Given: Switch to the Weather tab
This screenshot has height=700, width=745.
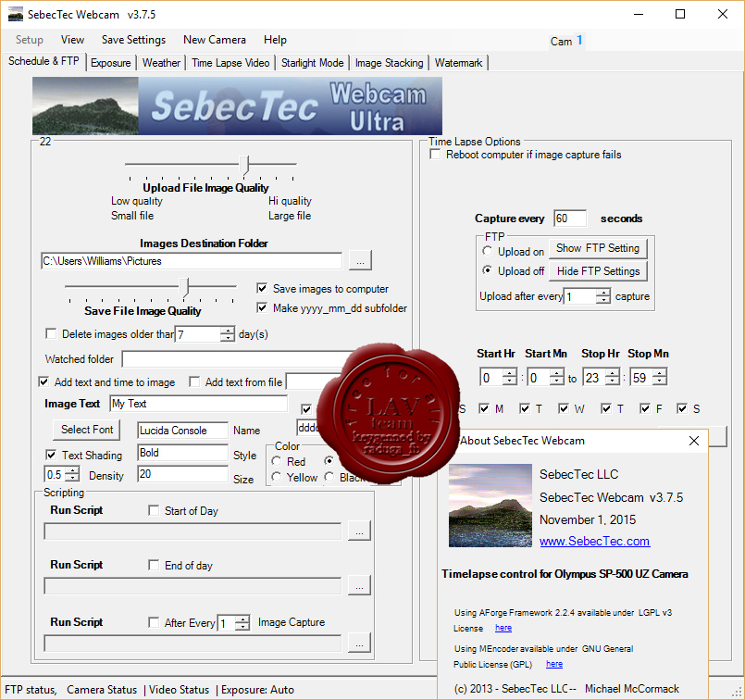Looking at the screenshot, I should (x=161, y=63).
